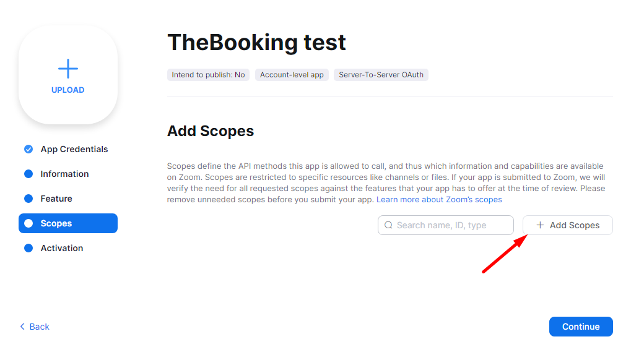The image size is (644, 347).
Task: Click the left arrow beside Back
Action: pyautogui.click(x=23, y=327)
